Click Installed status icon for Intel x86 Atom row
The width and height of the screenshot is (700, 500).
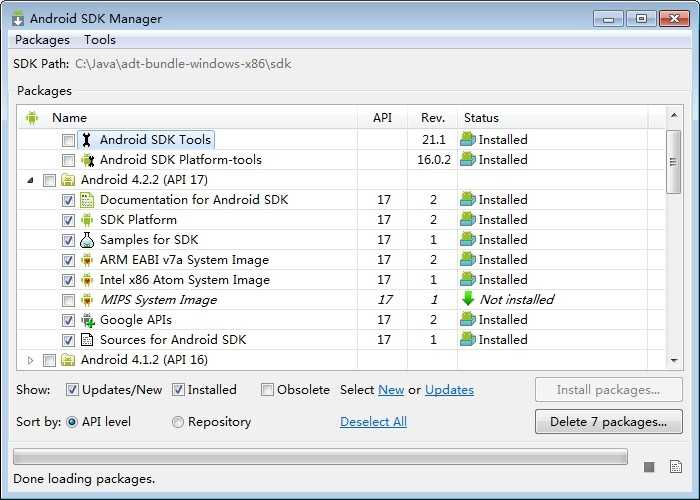pyautogui.click(x=468, y=279)
